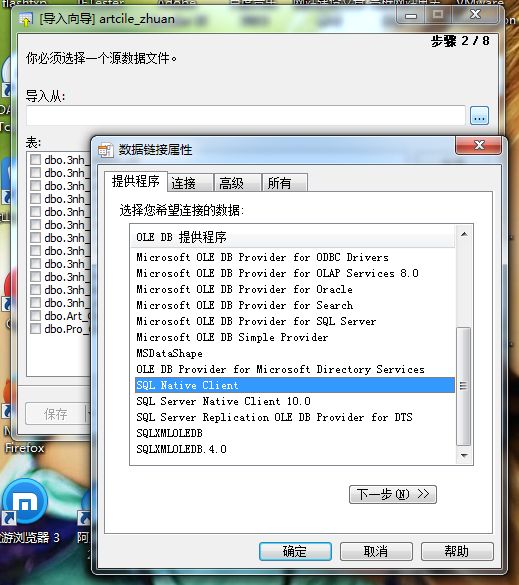
Task: Select the MSDataShape provider
Action: [169, 354]
